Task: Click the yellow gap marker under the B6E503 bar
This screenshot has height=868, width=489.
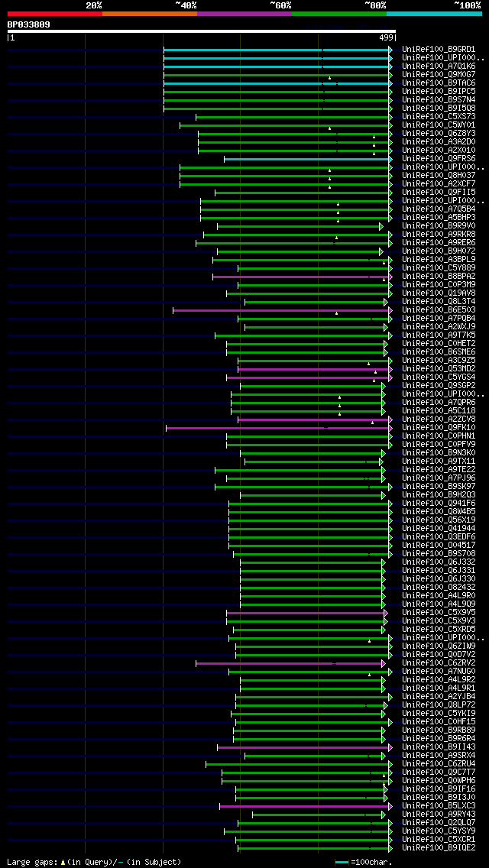Action: click(336, 313)
